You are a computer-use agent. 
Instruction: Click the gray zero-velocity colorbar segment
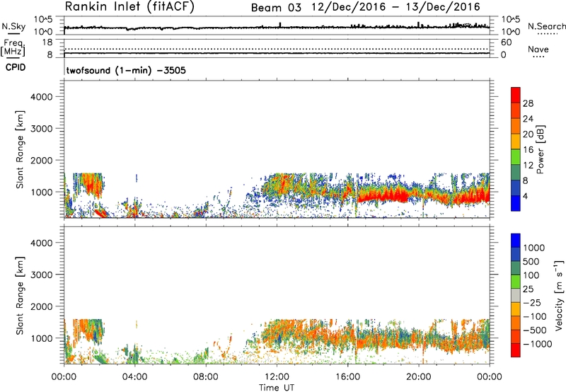[x=516, y=295]
